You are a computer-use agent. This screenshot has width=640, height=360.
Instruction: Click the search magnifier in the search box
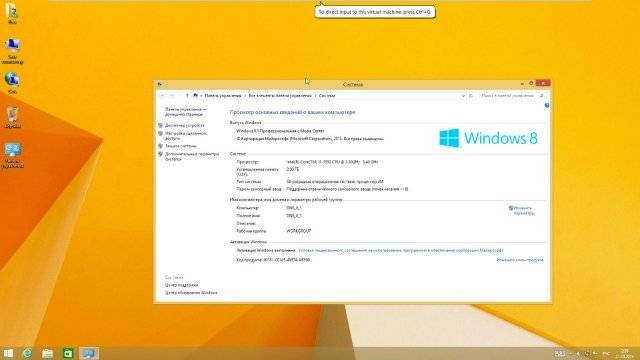[542, 96]
